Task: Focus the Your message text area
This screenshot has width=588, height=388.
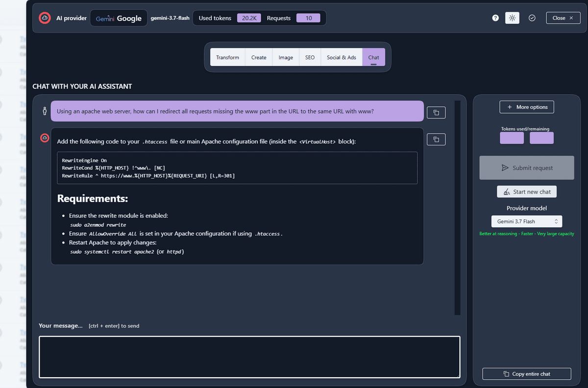Action: 249,357
